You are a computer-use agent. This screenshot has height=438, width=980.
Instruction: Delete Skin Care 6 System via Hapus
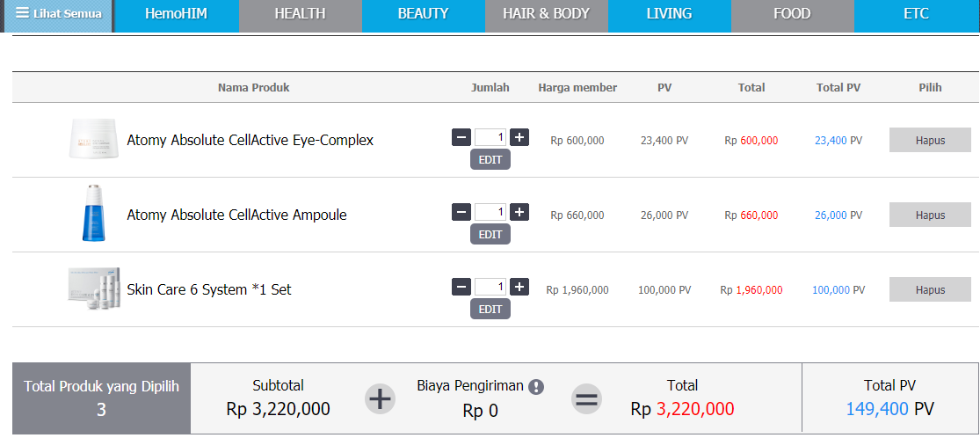click(930, 289)
